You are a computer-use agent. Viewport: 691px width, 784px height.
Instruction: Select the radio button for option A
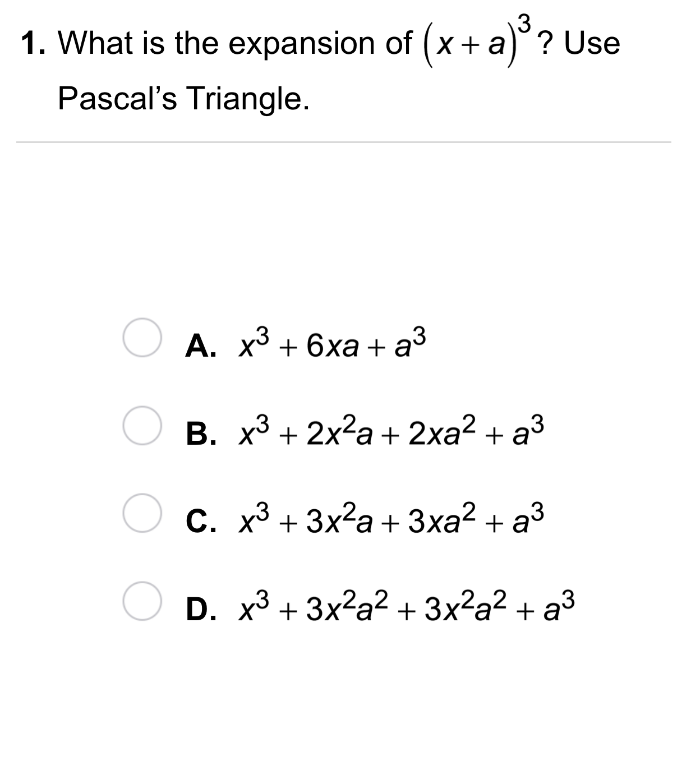pos(142,338)
